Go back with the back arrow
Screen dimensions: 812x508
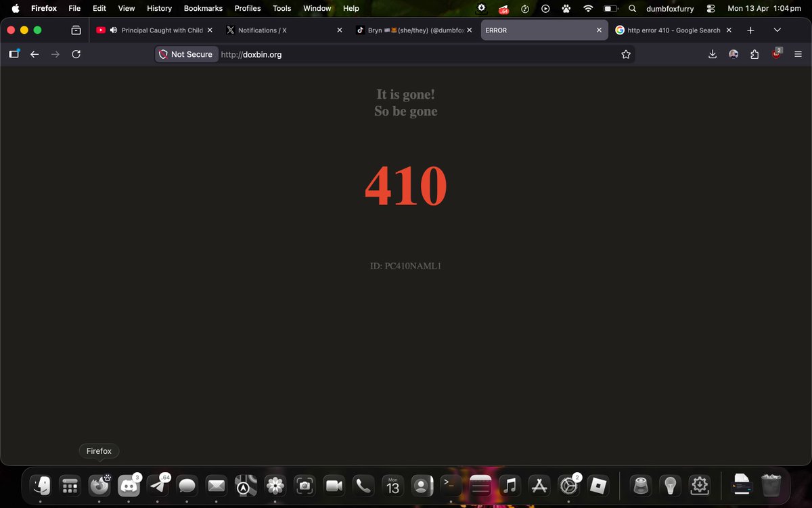point(35,54)
